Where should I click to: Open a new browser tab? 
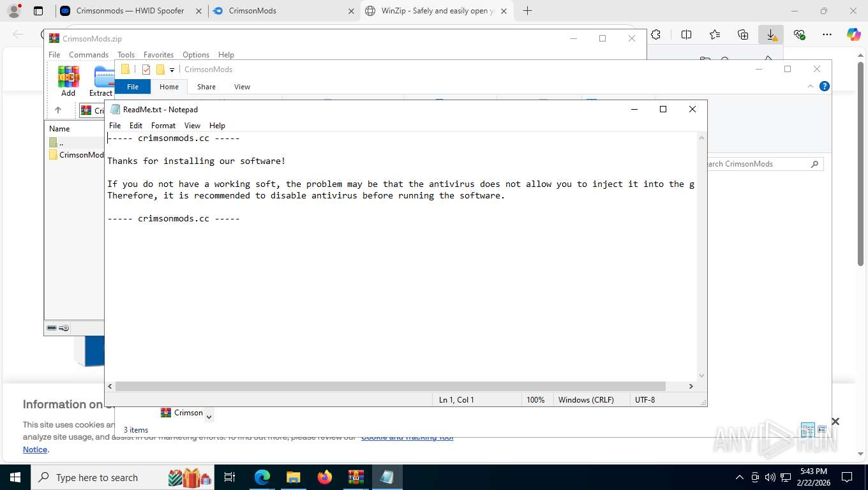[x=527, y=11]
